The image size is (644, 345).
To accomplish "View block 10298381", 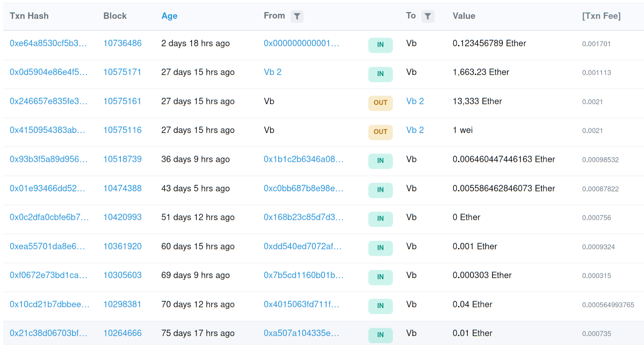I will [122, 304].
